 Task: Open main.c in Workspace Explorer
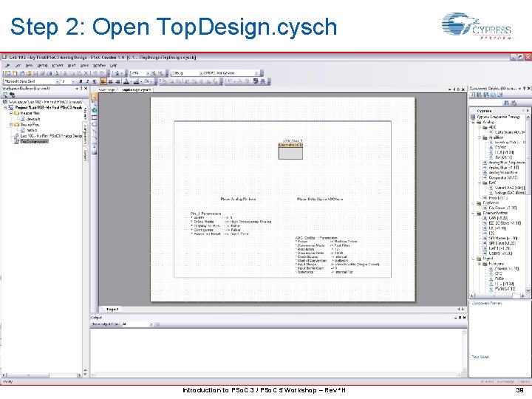click(x=32, y=130)
